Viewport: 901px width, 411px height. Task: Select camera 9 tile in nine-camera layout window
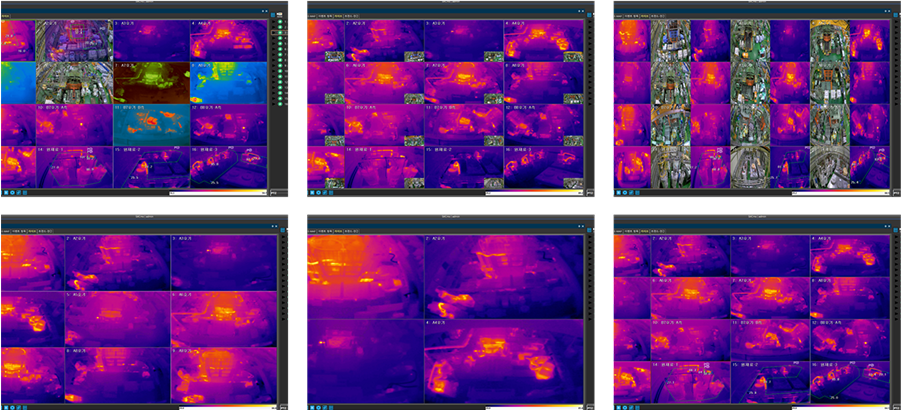point(224,375)
